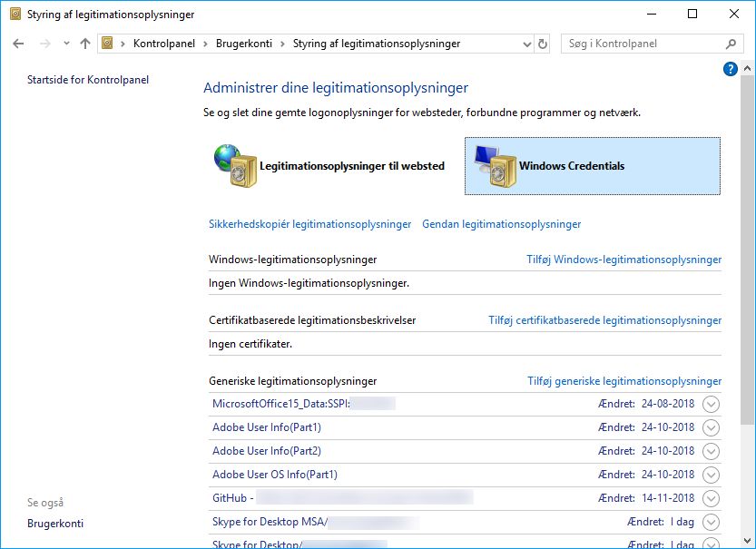This screenshot has height=549, width=756.
Task: Select Brugerkonti in the breadcrumb
Action: (244, 44)
